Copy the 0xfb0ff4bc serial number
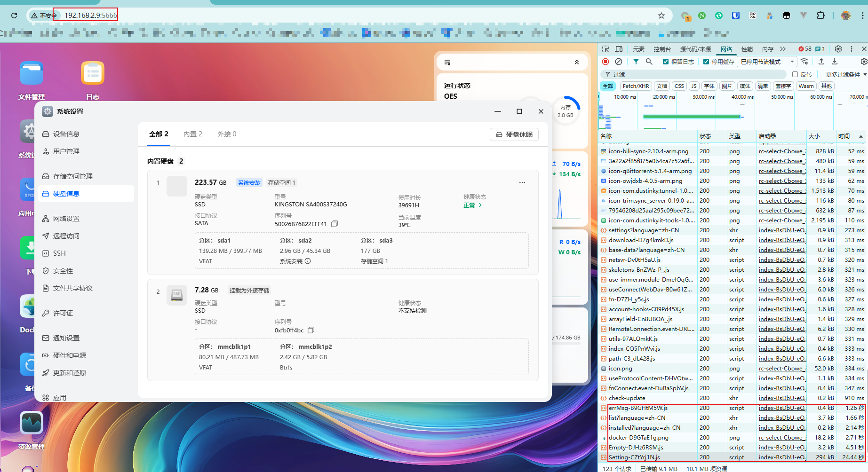 coord(311,330)
